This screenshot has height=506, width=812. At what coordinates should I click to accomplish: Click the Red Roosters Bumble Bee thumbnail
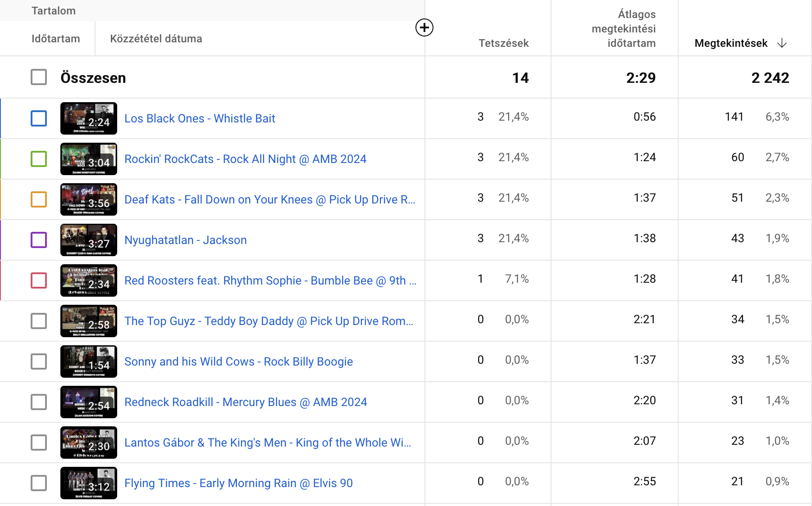(89, 280)
